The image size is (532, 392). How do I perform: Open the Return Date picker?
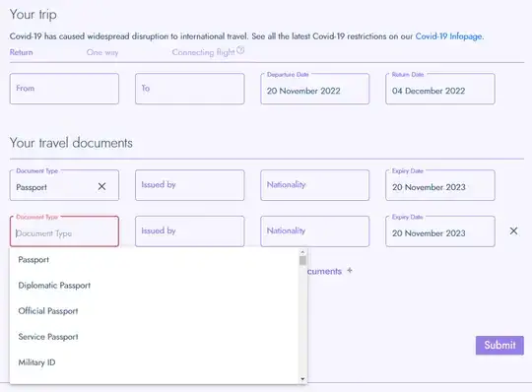coord(440,89)
